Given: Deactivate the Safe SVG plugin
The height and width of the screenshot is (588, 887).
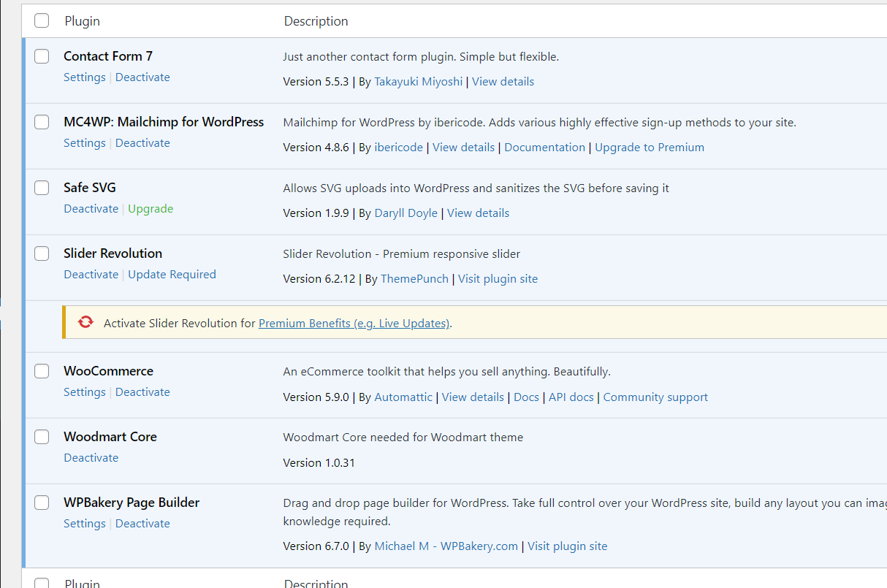Looking at the screenshot, I should pos(91,209).
